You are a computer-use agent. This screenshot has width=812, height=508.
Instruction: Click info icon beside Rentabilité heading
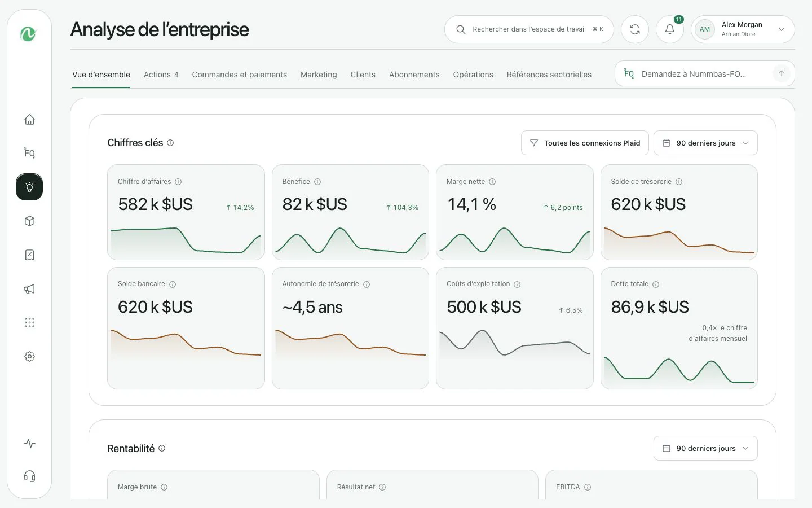click(162, 448)
